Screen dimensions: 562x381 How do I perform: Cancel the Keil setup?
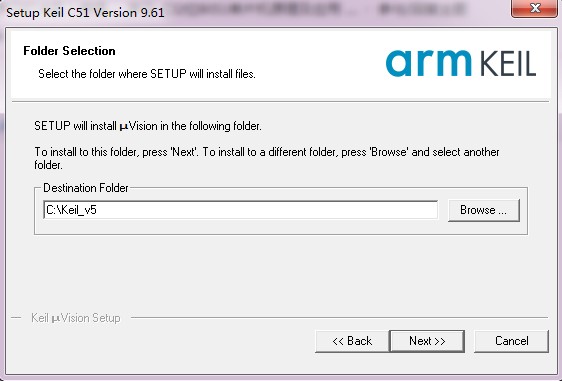(511, 341)
